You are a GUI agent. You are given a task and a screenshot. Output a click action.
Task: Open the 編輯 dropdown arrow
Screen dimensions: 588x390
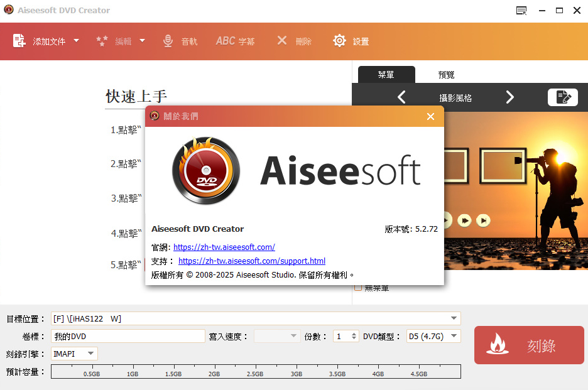coord(142,40)
